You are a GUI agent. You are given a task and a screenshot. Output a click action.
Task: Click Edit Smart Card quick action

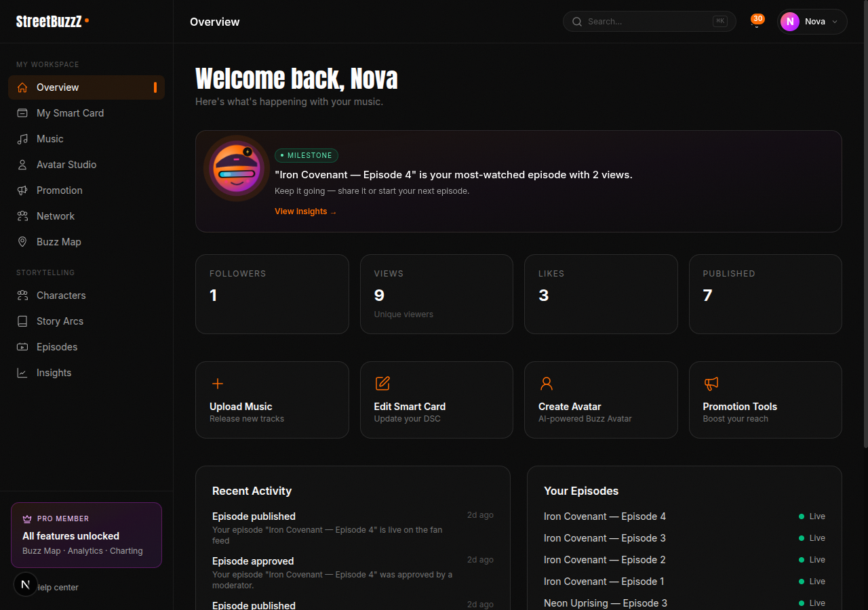pos(437,400)
